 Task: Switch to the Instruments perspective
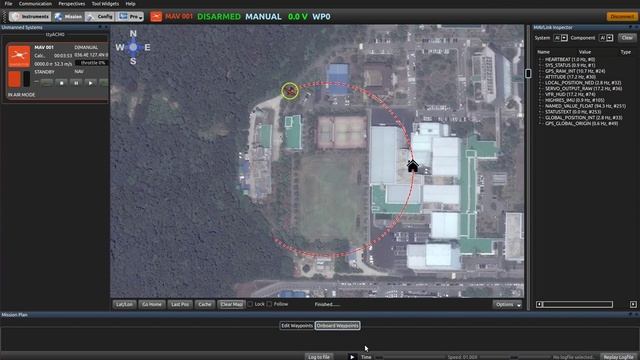[x=31, y=17]
